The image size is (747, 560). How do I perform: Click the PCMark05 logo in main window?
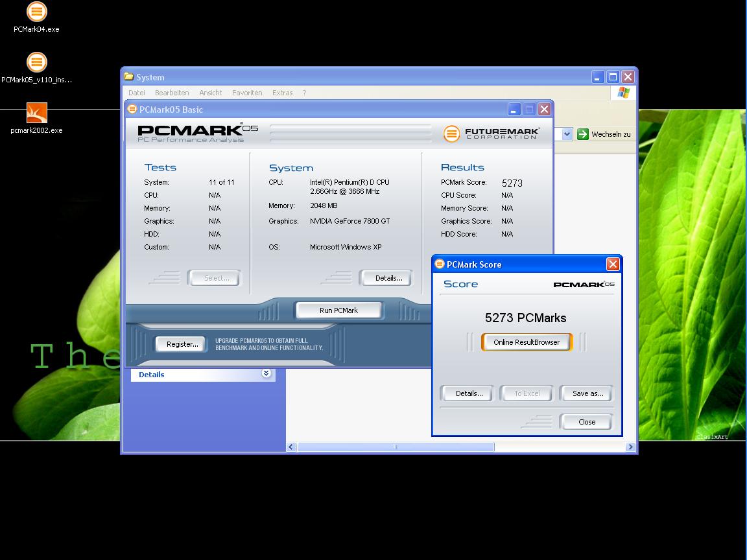pos(198,134)
